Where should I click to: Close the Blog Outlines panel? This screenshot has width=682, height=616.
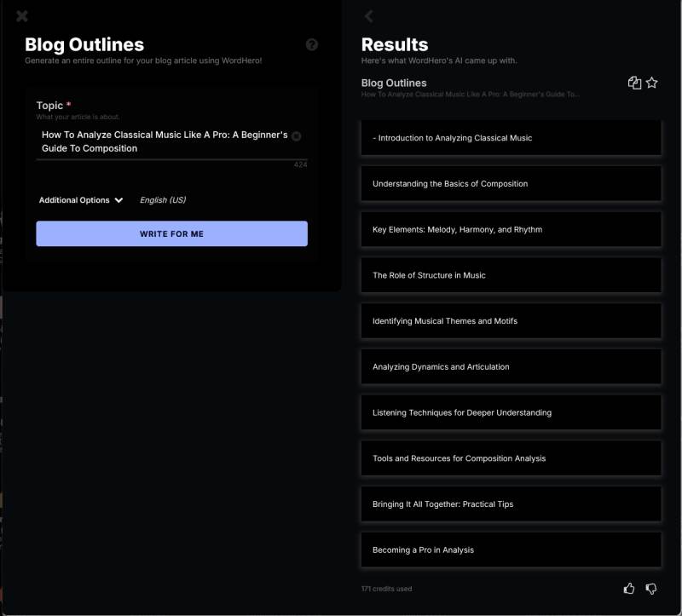click(22, 16)
